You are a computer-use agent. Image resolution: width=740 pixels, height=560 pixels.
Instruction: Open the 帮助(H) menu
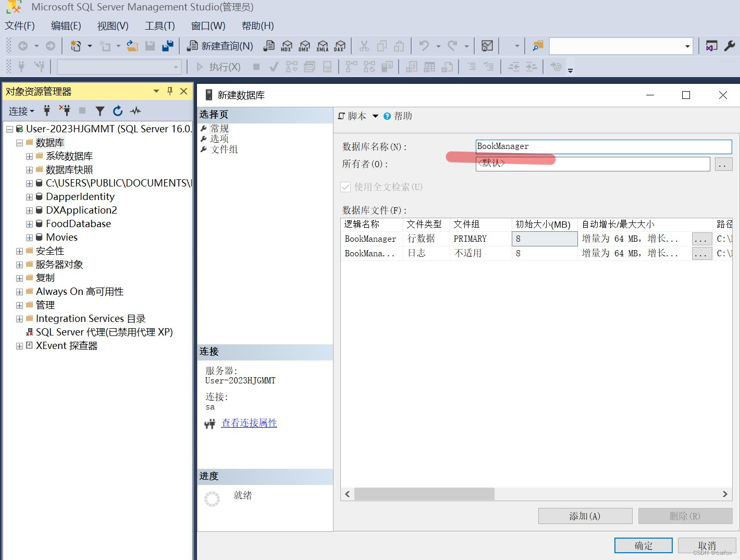tap(258, 26)
